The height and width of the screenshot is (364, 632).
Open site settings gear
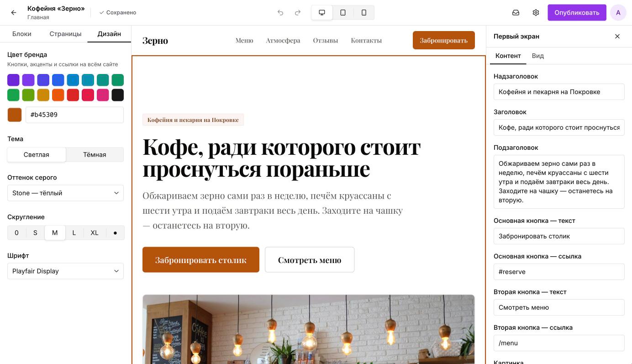pos(536,13)
